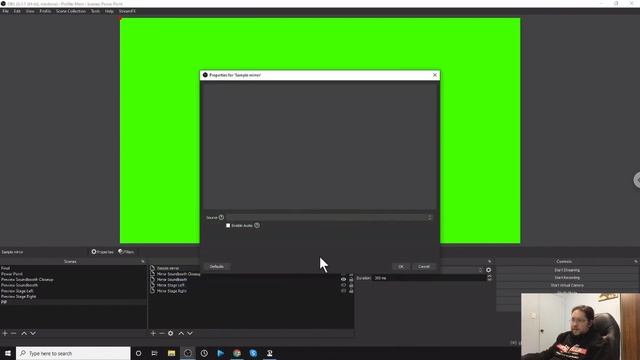The height and width of the screenshot is (360, 640).
Task: Select the Preview Stage Left scene
Action: (x=17, y=291)
